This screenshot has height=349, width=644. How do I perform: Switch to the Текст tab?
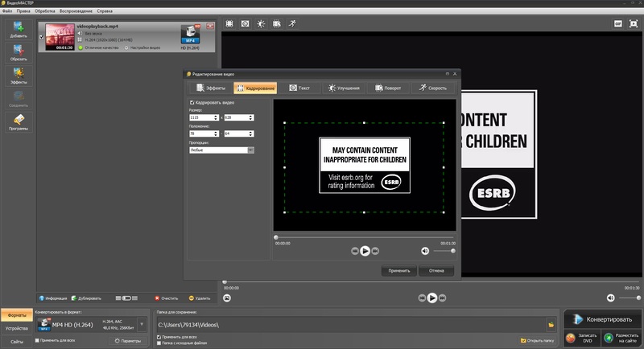point(299,88)
